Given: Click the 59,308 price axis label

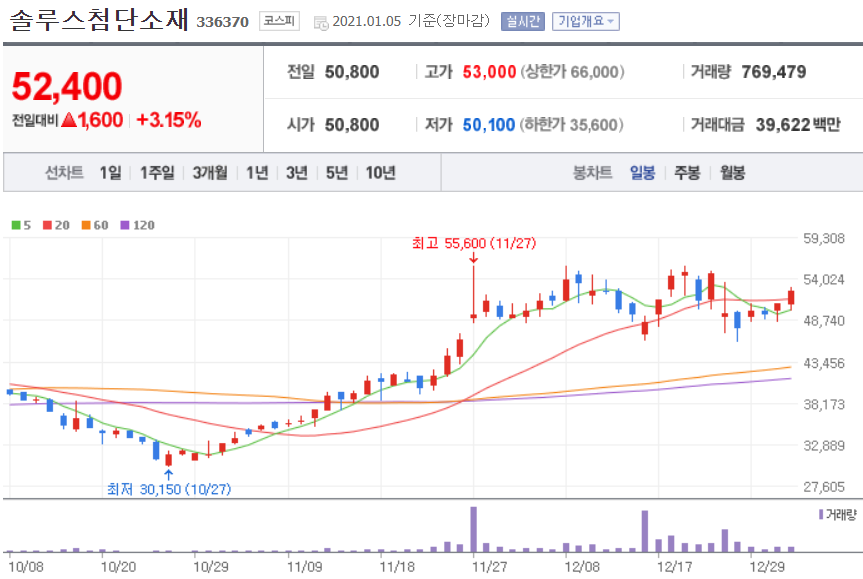Looking at the screenshot, I should [x=823, y=238].
